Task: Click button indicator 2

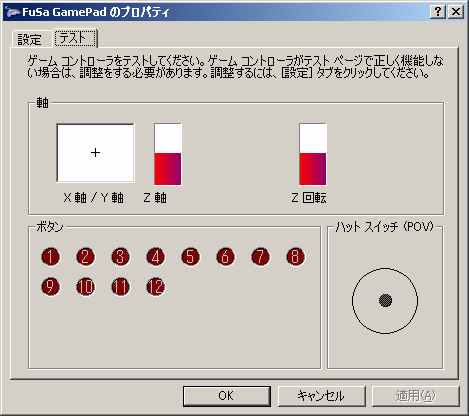Action: [x=86, y=257]
